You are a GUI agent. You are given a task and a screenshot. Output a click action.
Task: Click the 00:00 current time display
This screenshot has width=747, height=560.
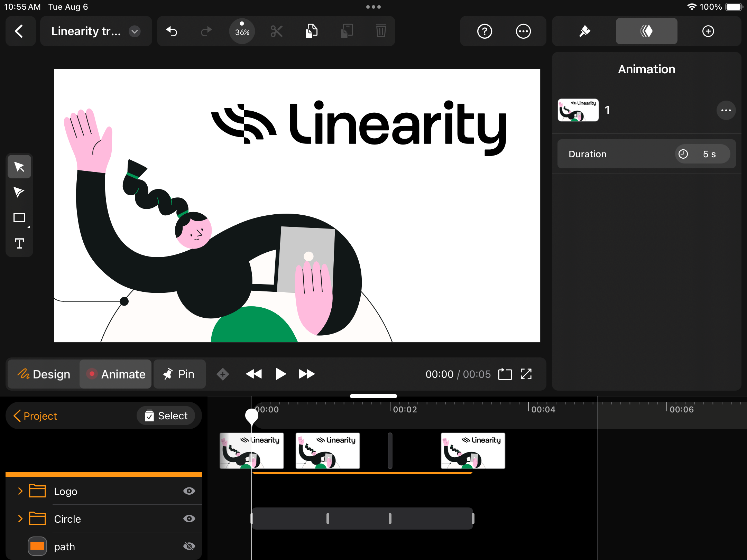point(439,374)
